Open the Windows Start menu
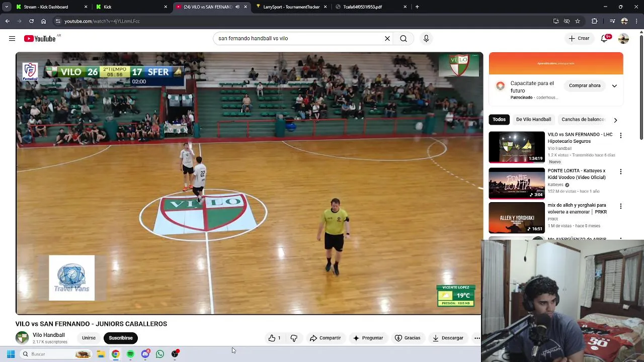The image size is (644, 362). coord(11,354)
